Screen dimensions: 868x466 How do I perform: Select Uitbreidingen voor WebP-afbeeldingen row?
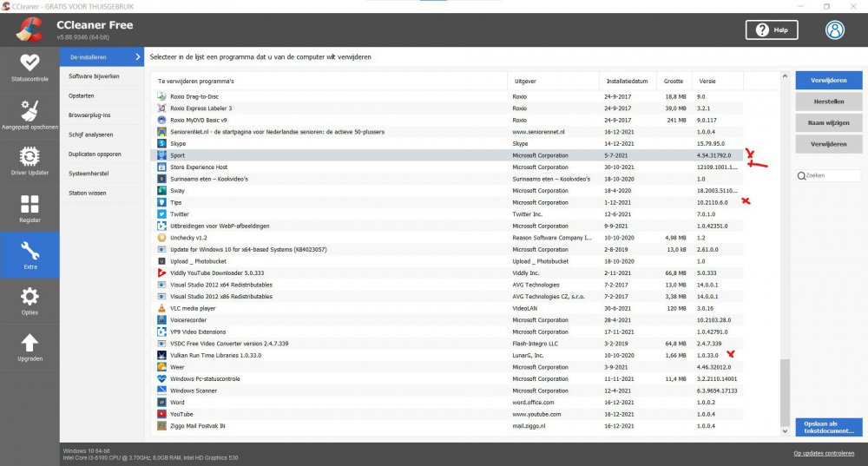[x=447, y=226]
